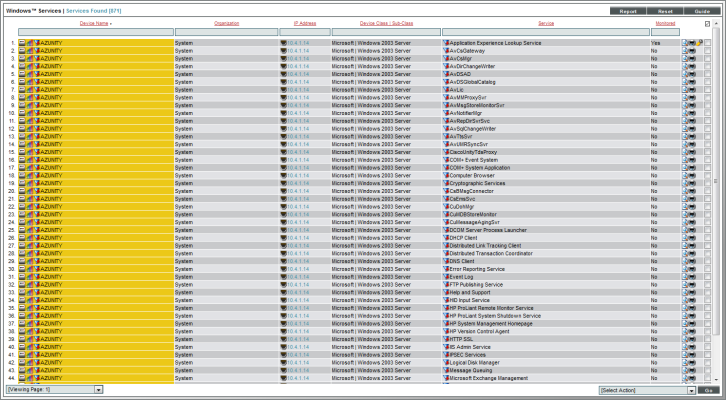Open the report document icon in the CiscoUnityTdsProxy row

click(x=685, y=152)
